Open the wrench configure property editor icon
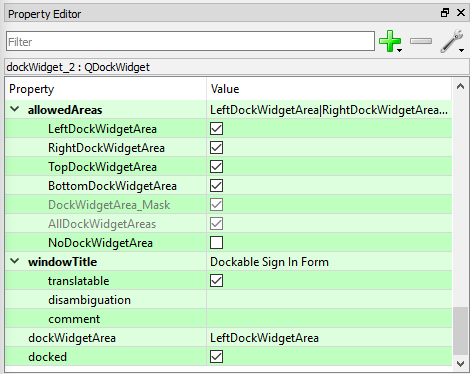Image resolution: width=470 pixels, height=374 pixels. point(451,41)
